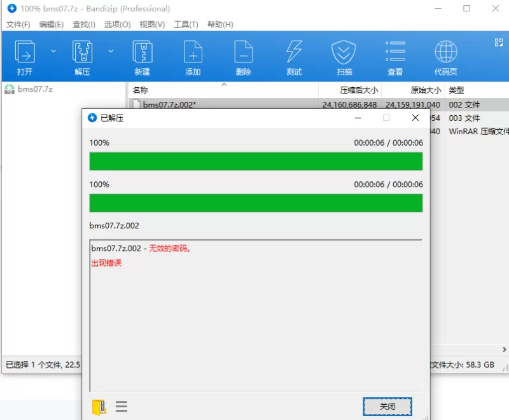This screenshot has width=509, height=420.
Task: Sort by 原始大小 column header
Action: pos(413,90)
